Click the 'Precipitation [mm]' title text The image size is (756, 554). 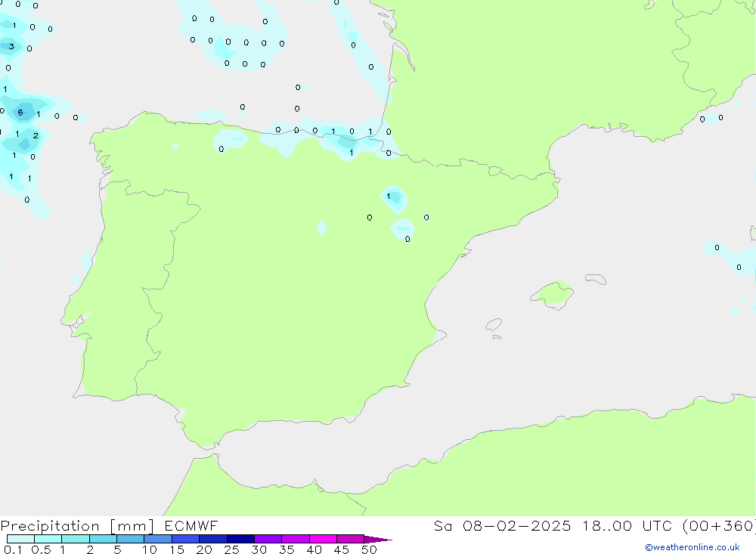point(77,526)
